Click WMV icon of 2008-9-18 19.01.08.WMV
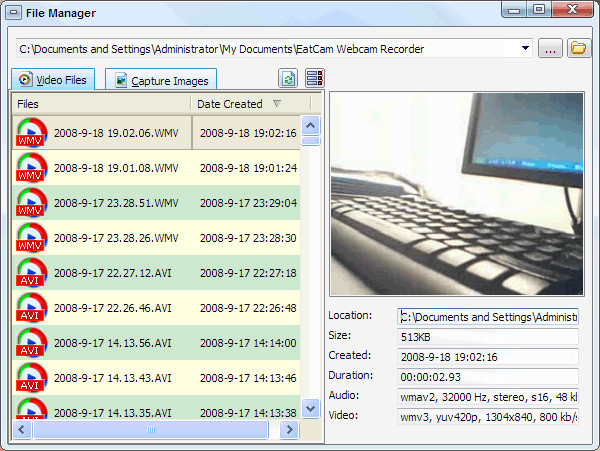This screenshot has height=451, width=600. [31, 167]
